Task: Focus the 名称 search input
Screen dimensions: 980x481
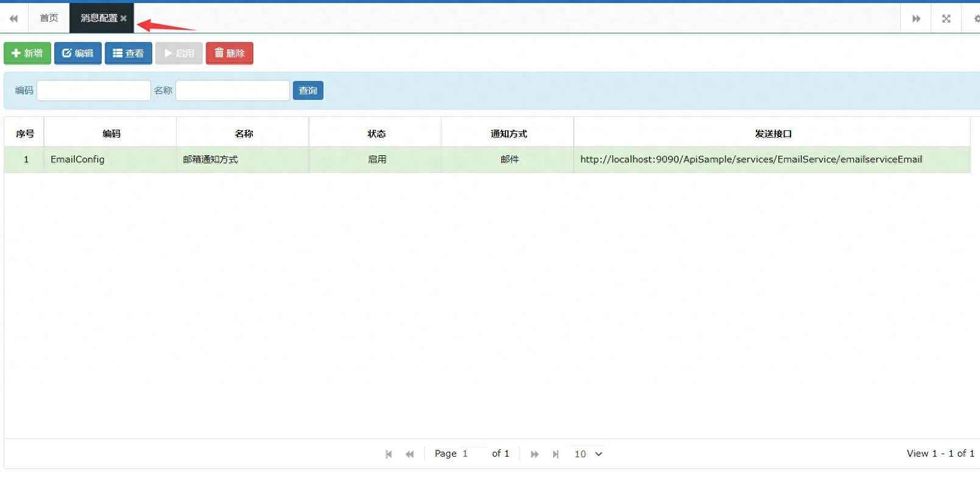Action: click(x=233, y=90)
